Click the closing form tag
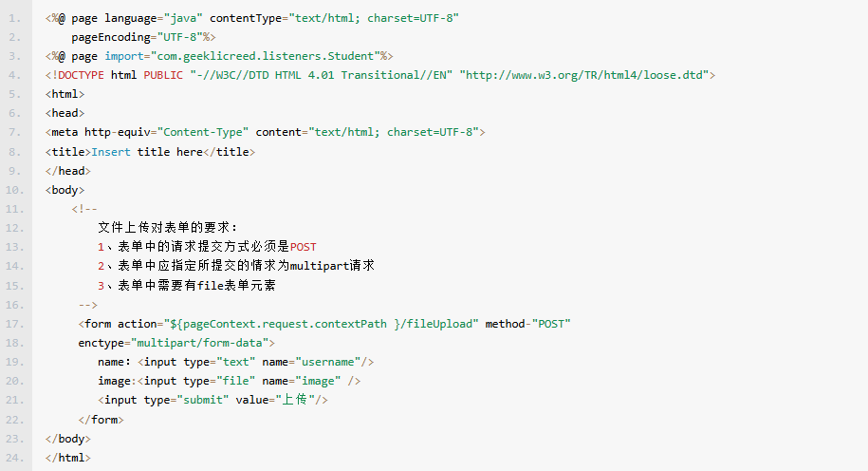Screen dimensions: 868x471 click(x=102, y=419)
